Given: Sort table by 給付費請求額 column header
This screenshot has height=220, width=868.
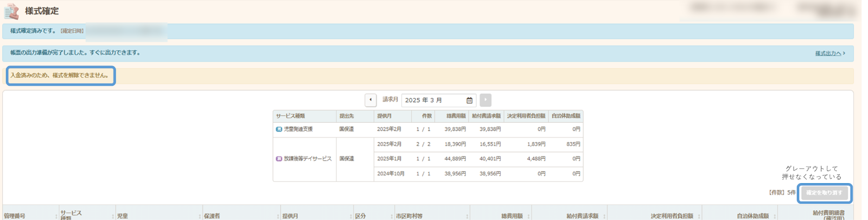Looking at the screenshot, I should coord(582,216).
